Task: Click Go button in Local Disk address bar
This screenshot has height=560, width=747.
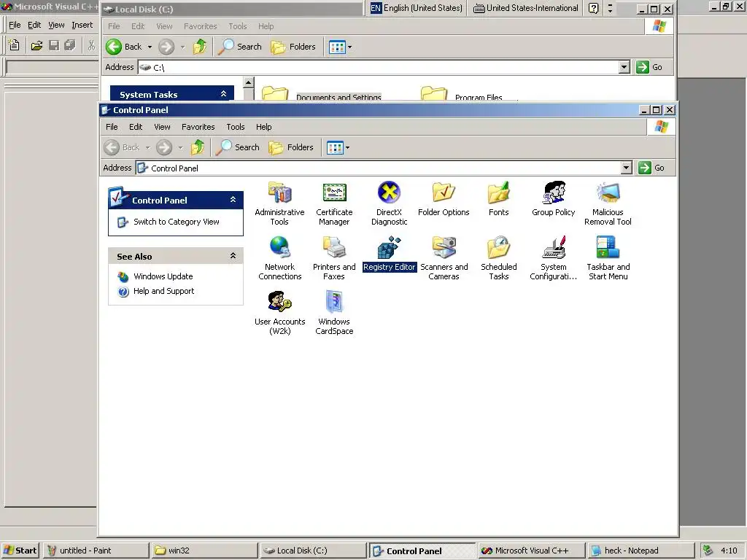Action: point(649,67)
